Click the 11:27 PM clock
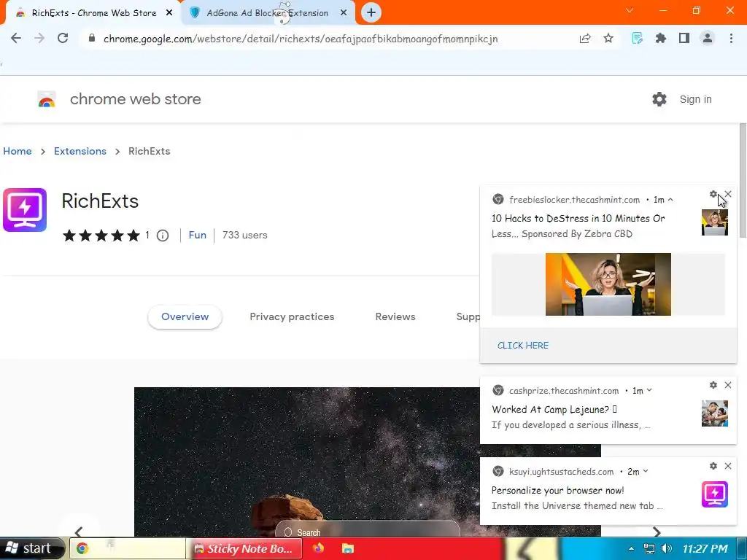747x560 pixels. (705, 548)
